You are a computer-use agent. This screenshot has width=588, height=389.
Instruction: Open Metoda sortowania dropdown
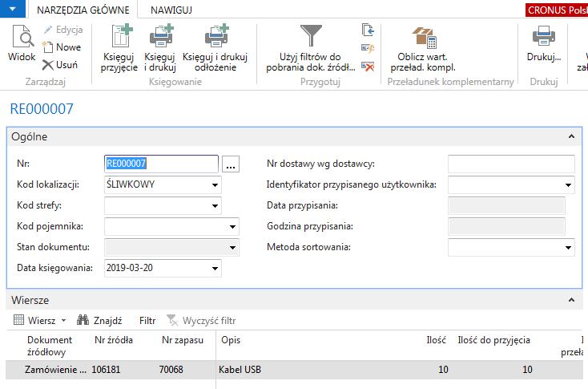click(x=568, y=248)
